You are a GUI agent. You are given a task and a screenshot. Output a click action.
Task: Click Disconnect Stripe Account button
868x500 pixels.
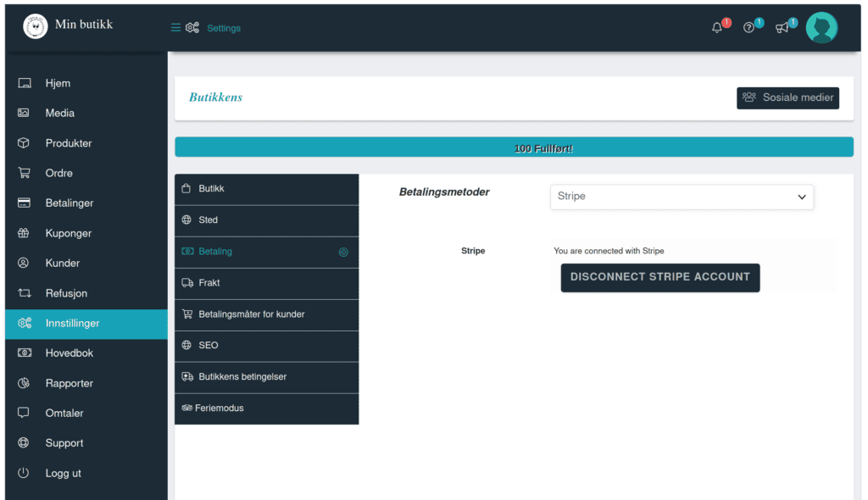[659, 277]
